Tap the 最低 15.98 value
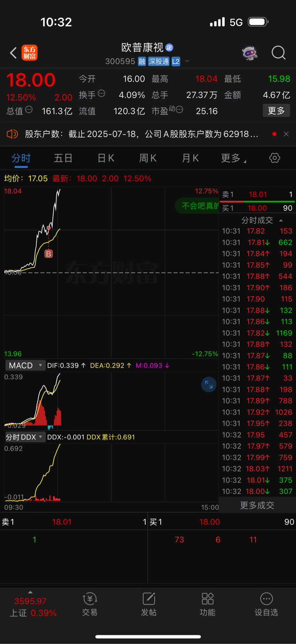The height and width of the screenshot is (644, 296). click(x=279, y=79)
